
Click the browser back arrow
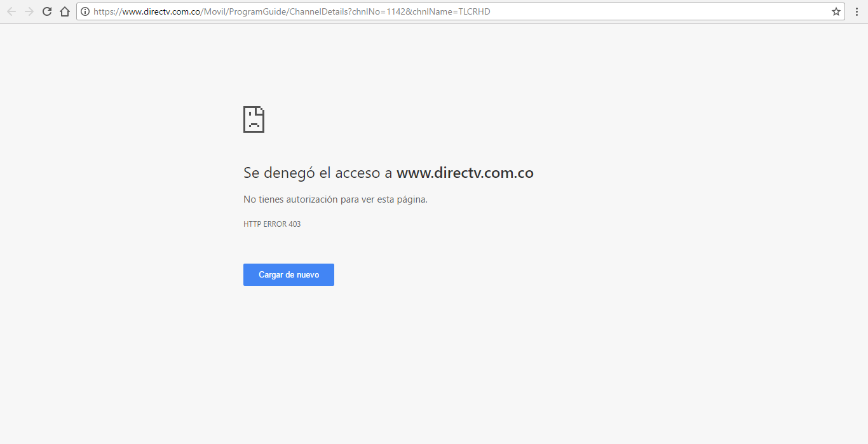point(11,11)
